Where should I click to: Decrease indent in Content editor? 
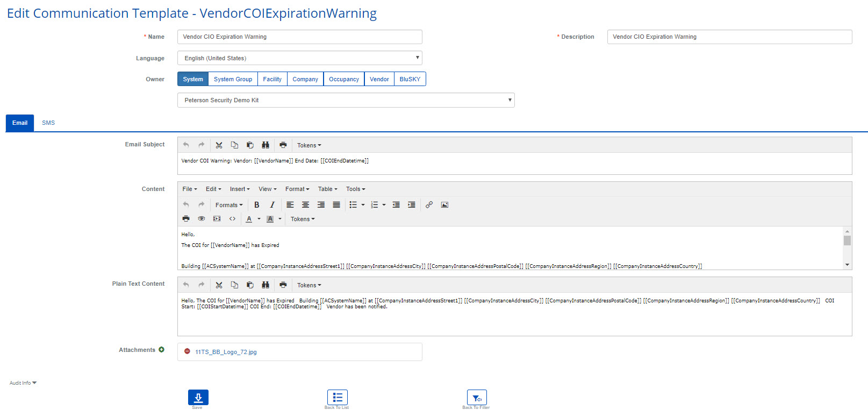[396, 205]
